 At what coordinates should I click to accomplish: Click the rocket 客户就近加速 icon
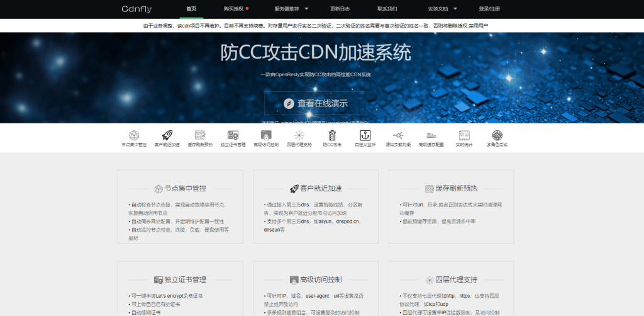pyautogui.click(x=167, y=135)
